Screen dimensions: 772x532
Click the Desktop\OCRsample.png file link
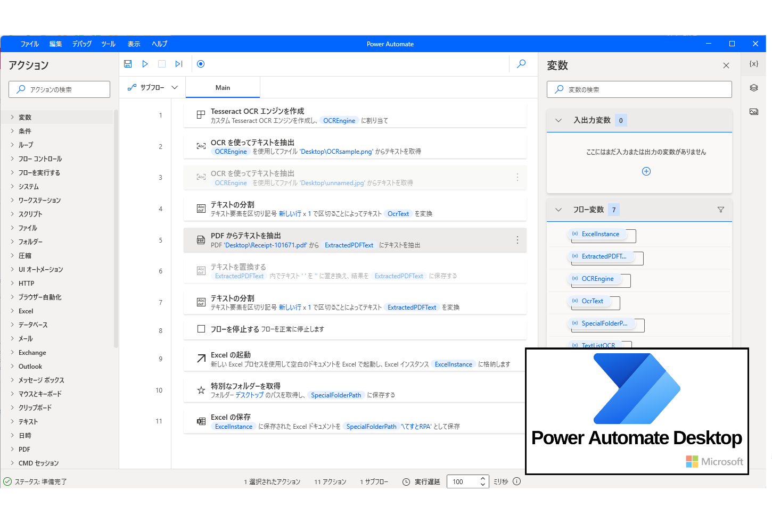(336, 152)
